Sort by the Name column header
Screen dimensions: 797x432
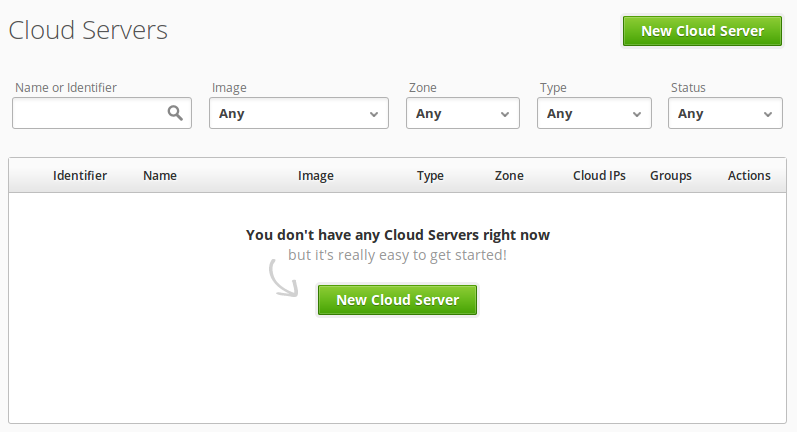tap(160, 175)
